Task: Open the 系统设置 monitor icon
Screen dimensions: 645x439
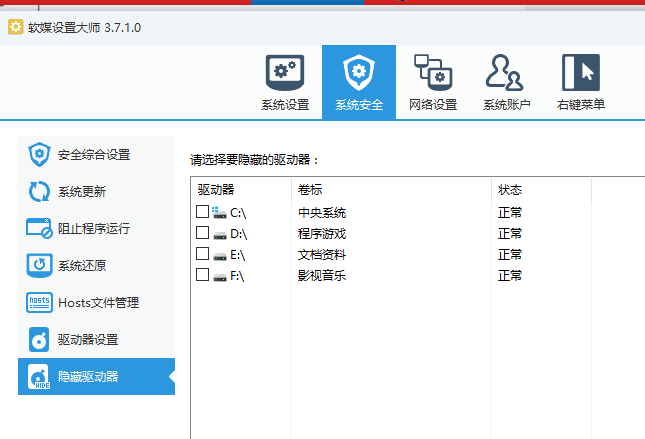Action: tap(285, 73)
